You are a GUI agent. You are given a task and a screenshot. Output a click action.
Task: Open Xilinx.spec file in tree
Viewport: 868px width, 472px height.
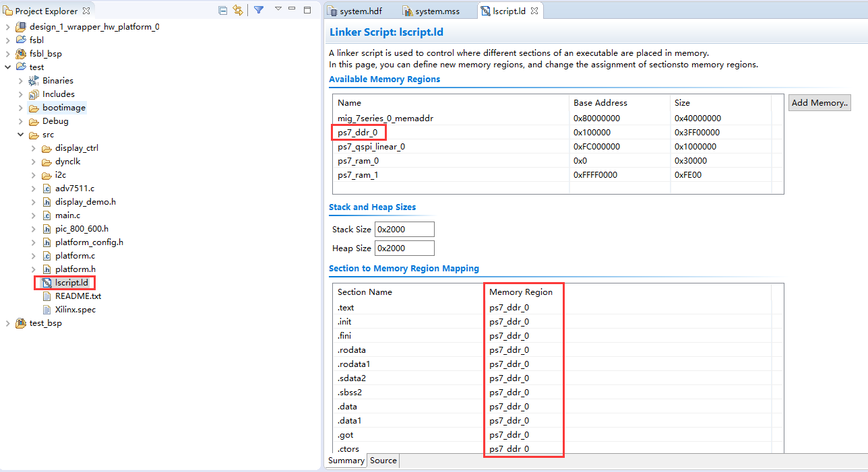(75, 310)
